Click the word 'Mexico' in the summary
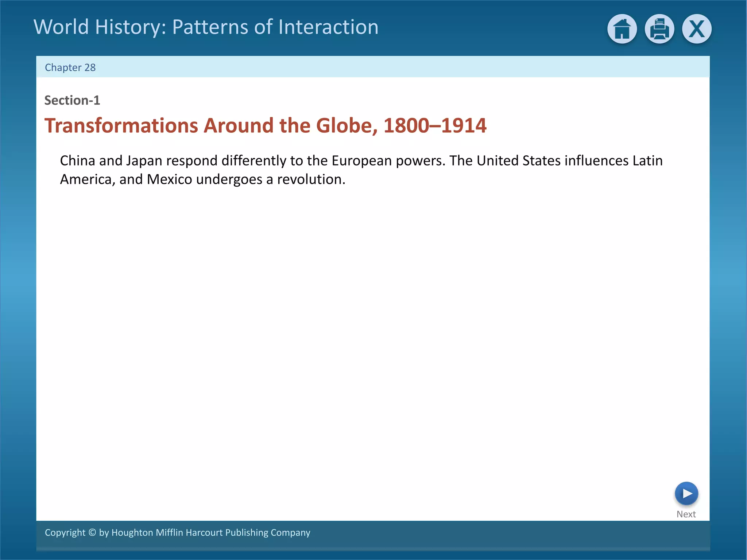Screen dimensions: 747x560 [x=169, y=179]
